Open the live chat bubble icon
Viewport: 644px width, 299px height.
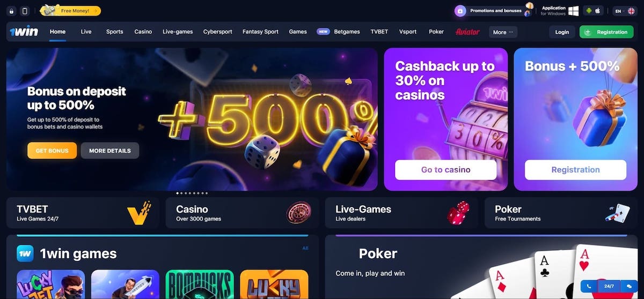pyautogui.click(x=629, y=287)
